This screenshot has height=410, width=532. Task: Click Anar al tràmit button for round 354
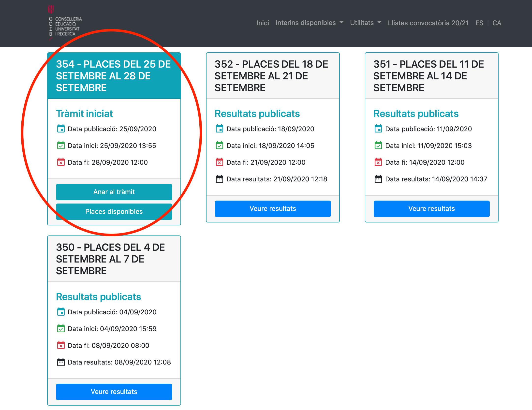tap(114, 191)
